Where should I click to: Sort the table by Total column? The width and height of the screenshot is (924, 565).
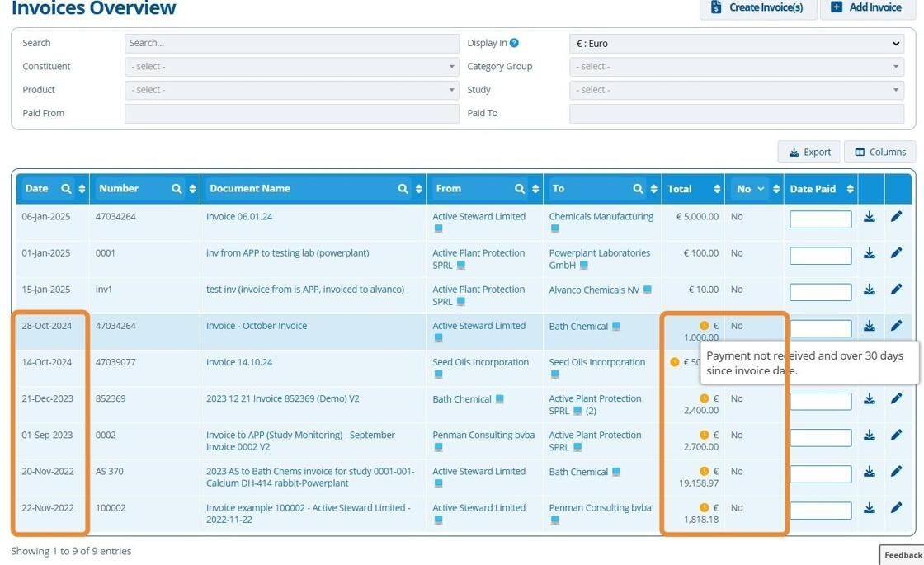click(x=717, y=189)
